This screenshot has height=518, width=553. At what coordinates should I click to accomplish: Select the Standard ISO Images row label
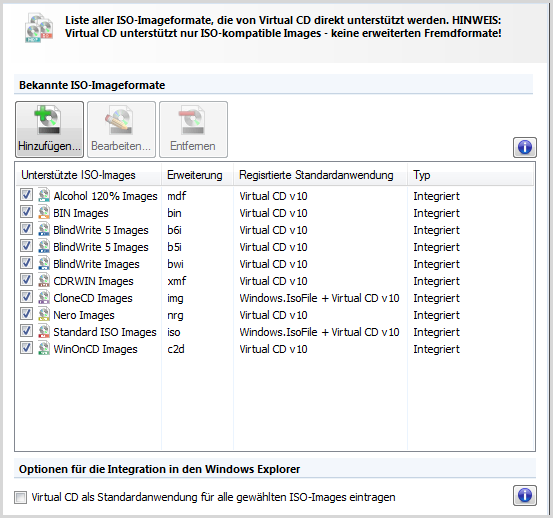(105, 332)
